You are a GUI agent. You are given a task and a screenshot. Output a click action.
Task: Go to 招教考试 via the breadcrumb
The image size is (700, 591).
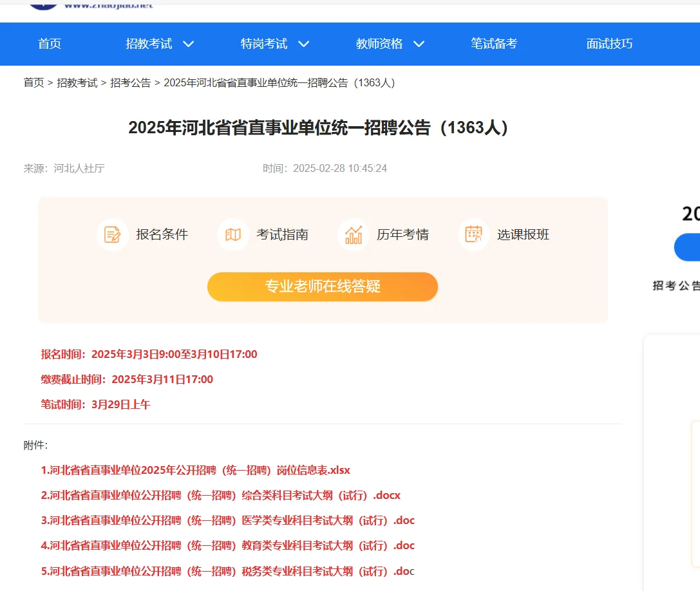click(77, 82)
